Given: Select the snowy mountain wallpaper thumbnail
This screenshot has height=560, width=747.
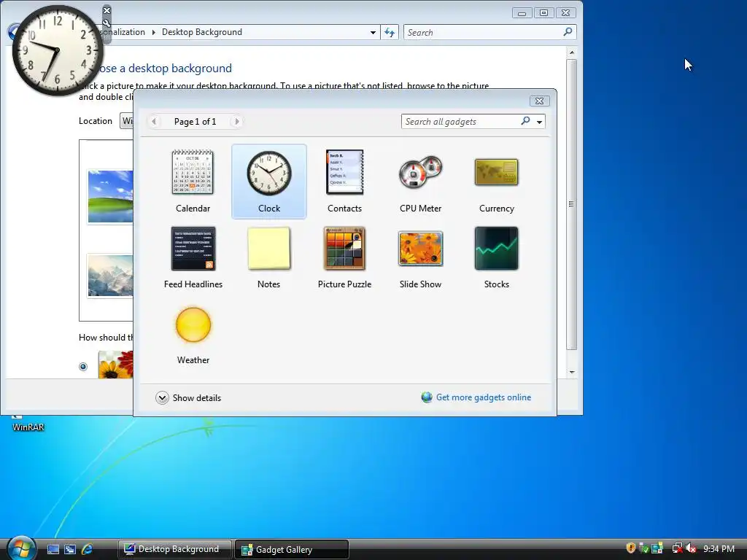Looking at the screenshot, I should tap(111, 275).
